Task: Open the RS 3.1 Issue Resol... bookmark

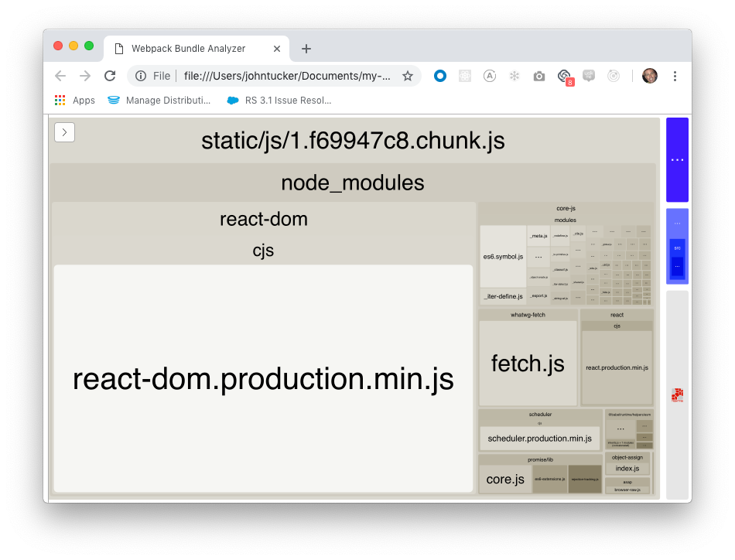Action: tap(279, 101)
